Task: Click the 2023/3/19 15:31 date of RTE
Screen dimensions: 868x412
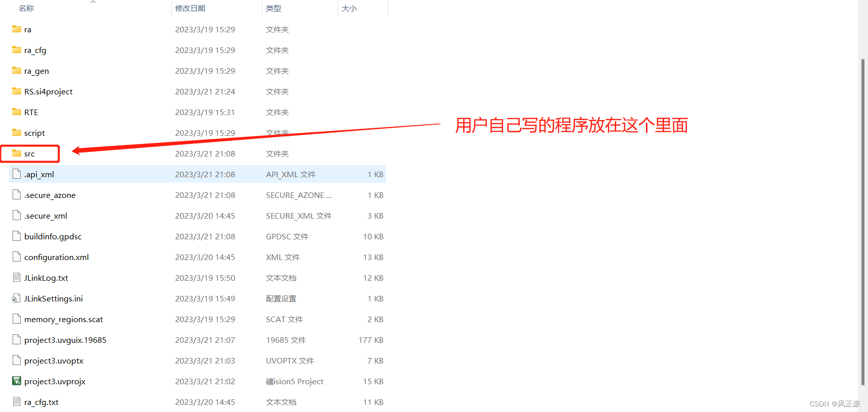Action: (205, 113)
